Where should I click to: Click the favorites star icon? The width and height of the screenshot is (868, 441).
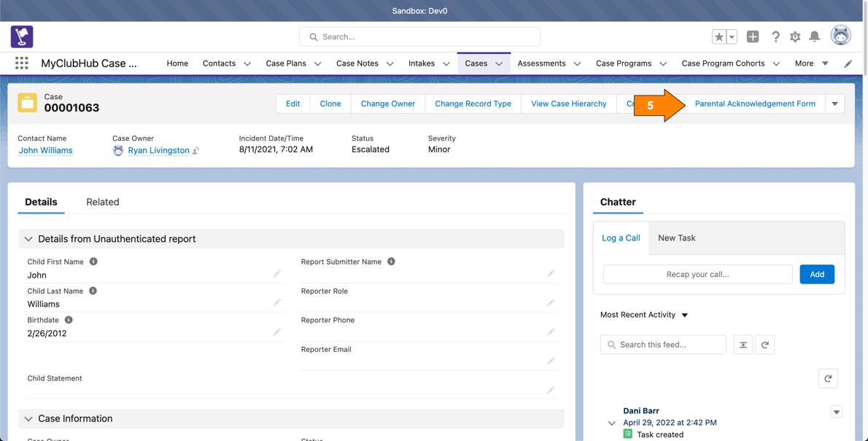click(x=719, y=36)
